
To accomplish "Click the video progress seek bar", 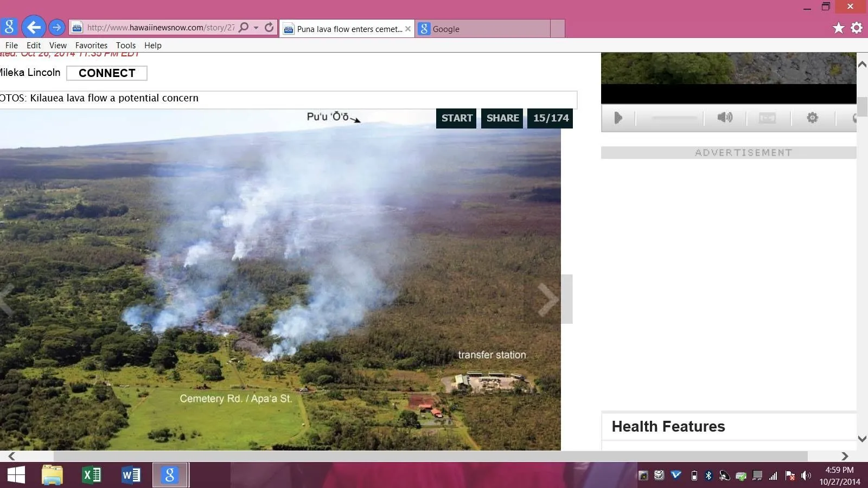I will click(674, 118).
